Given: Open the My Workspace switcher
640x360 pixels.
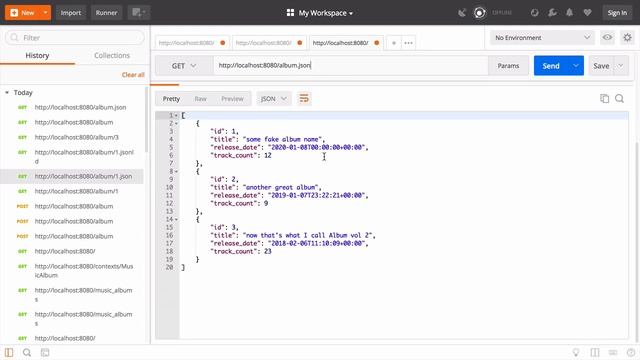Looking at the screenshot, I should (320, 13).
